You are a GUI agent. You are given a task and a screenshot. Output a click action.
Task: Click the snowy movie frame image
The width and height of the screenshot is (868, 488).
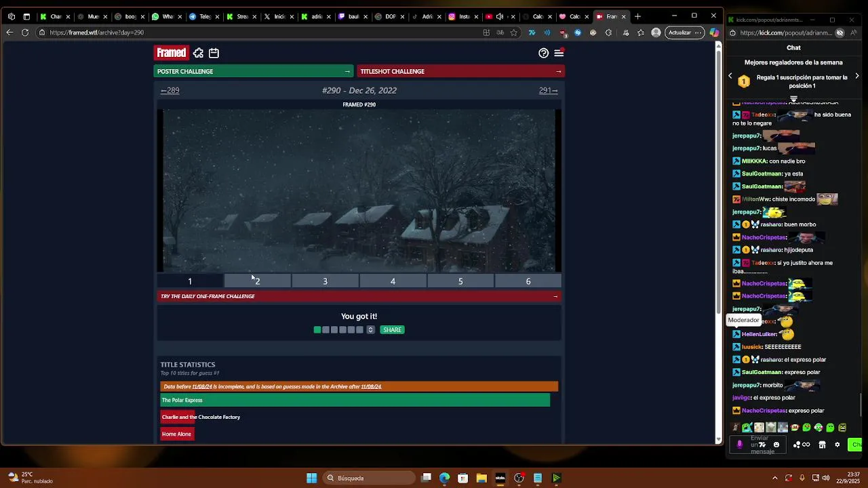359,190
